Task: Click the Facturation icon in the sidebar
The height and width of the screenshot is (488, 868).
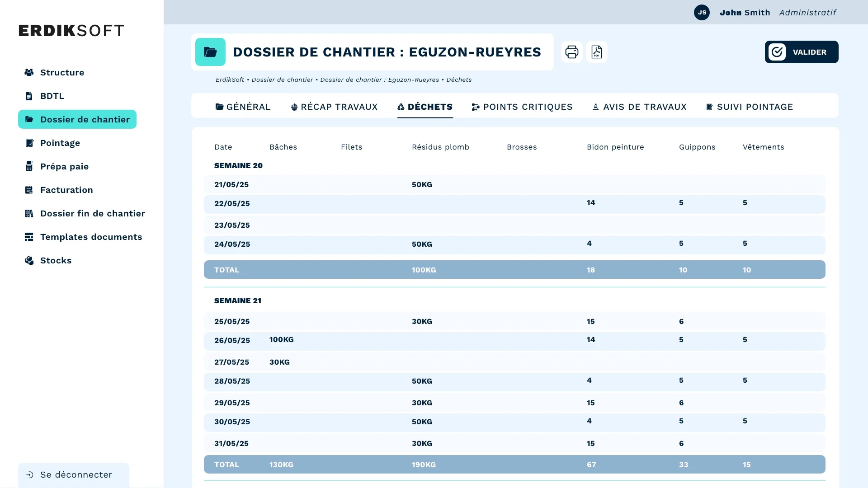Action: pyautogui.click(x=29, y=190)
